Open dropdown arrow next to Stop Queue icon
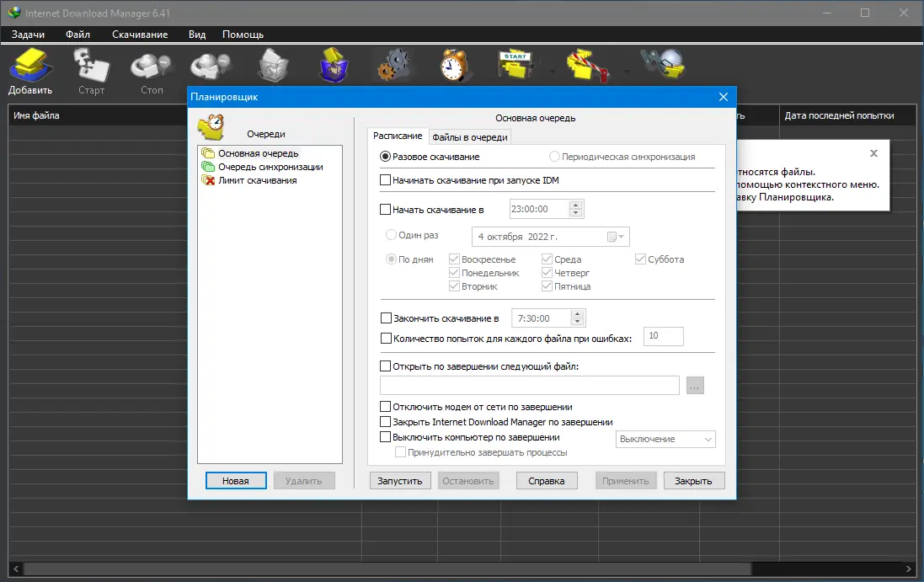 click(626, 72)
